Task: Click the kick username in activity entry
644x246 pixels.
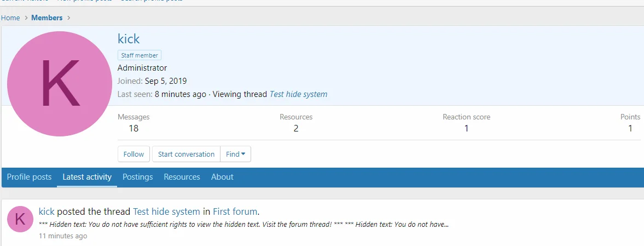Action: tap(47, 211)
